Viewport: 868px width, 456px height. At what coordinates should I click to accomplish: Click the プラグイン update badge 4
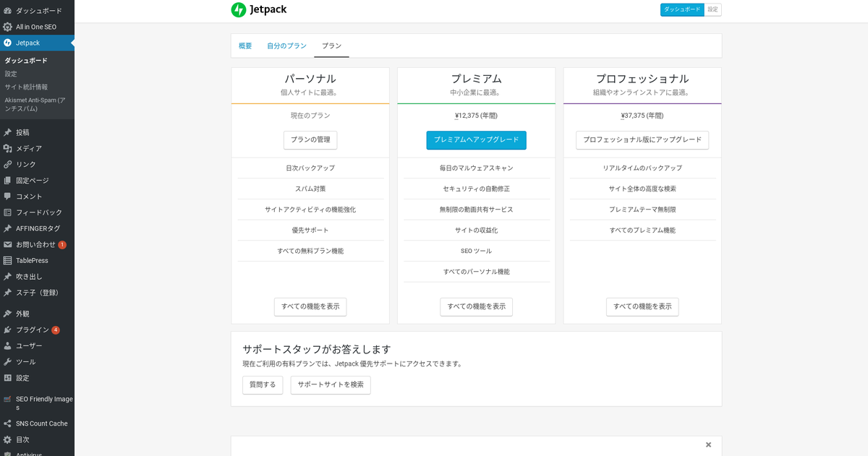pyautogui.click(x=56, y=330)
